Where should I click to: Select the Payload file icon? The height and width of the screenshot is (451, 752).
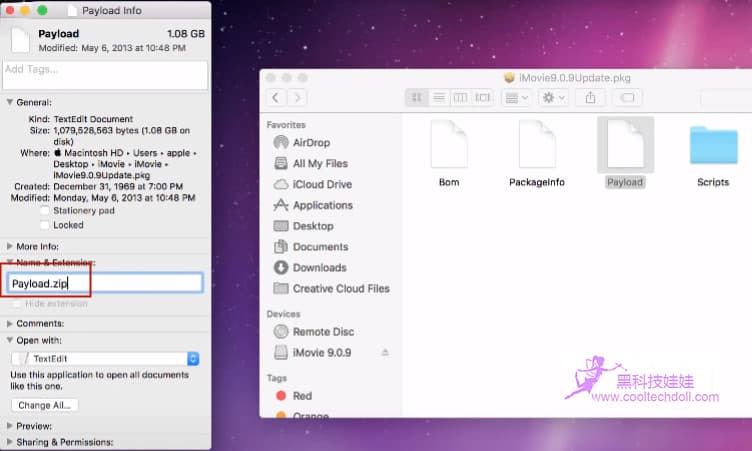[625, 144]
